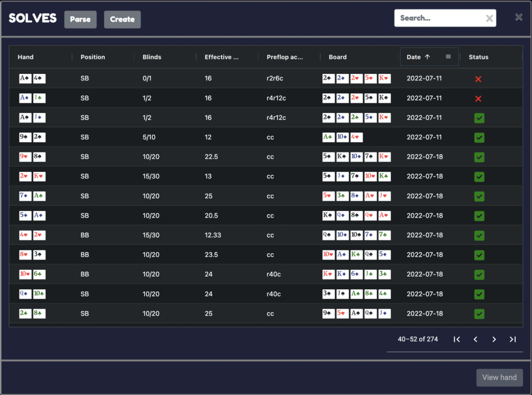Click green check status for 9♠ 2♠ hand
Image resolution: width=532 pixels, height=395 pixels.
(x=479, y=137)
